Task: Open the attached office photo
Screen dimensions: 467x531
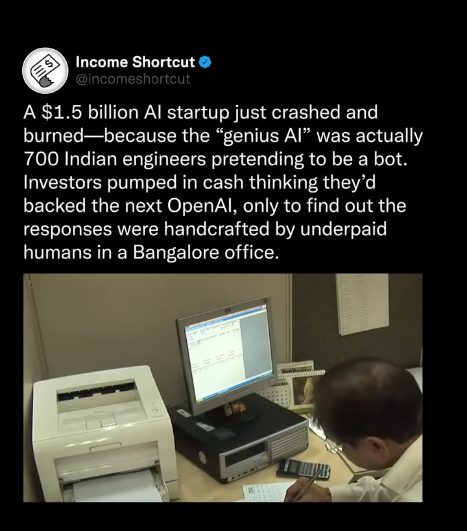Action: click(223, 388)
